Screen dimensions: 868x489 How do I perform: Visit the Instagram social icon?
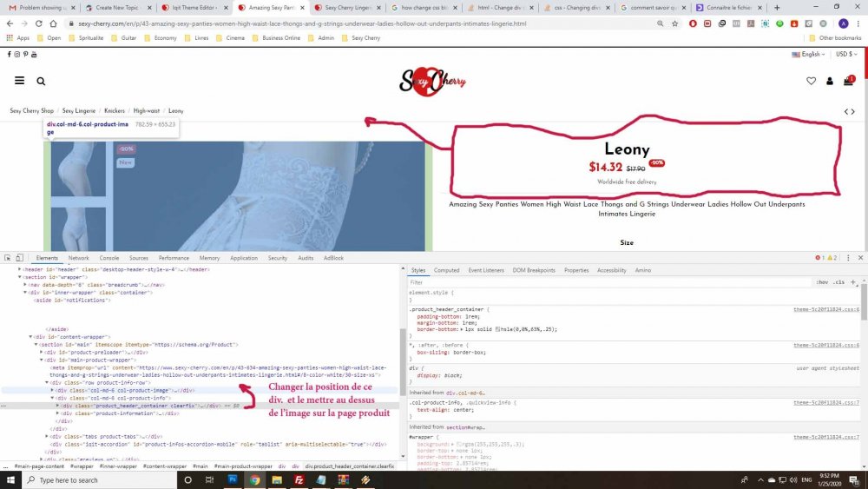17,54
